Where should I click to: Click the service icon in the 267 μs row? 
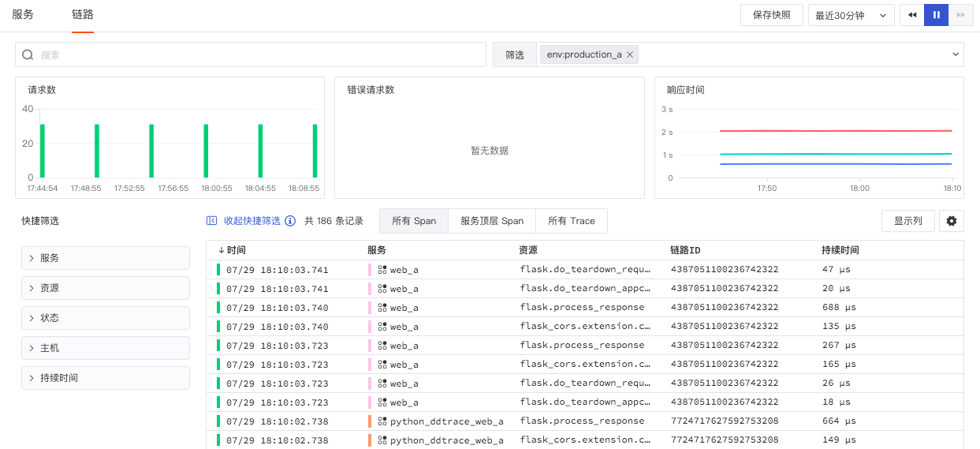(382, 346)
